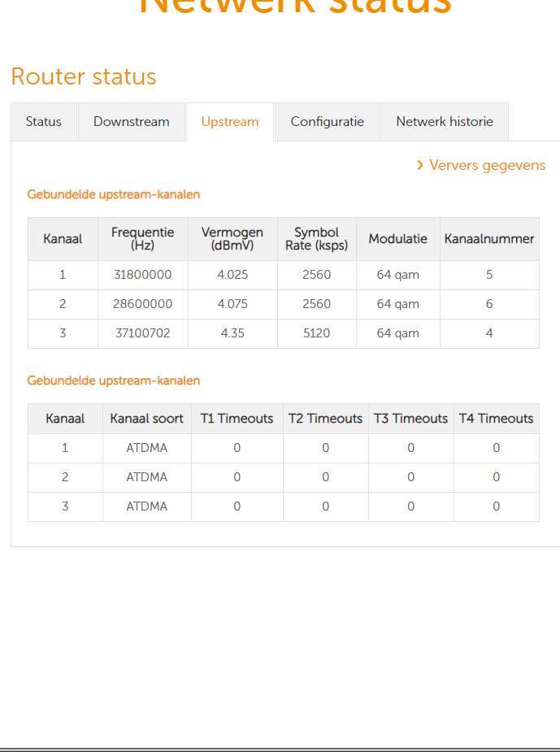
Task: Click symbol rate value 5120
Action: (316, 333)
